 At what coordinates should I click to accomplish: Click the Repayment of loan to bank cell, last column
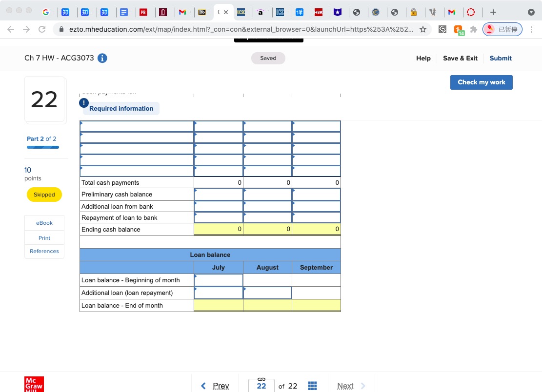316,217
